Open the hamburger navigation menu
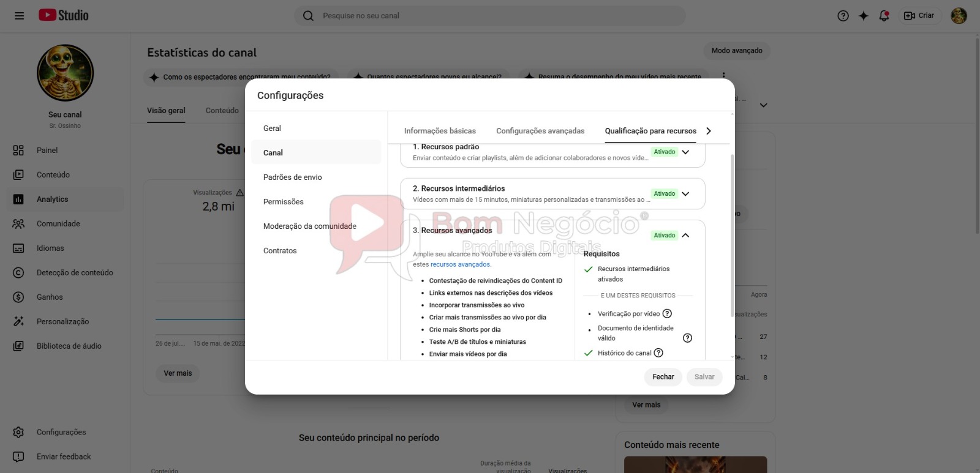This screenshot has height=473, width=980. coord(19,16)
